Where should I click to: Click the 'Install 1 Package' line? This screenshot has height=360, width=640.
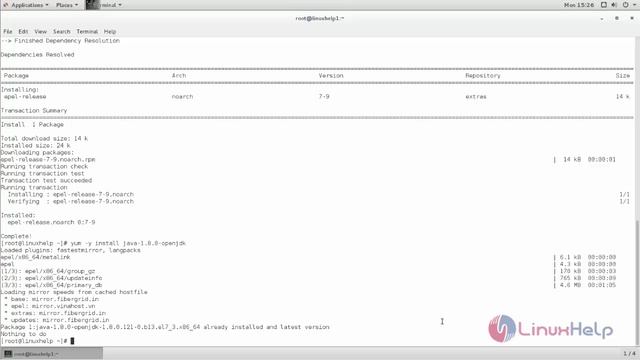[32, 124]
